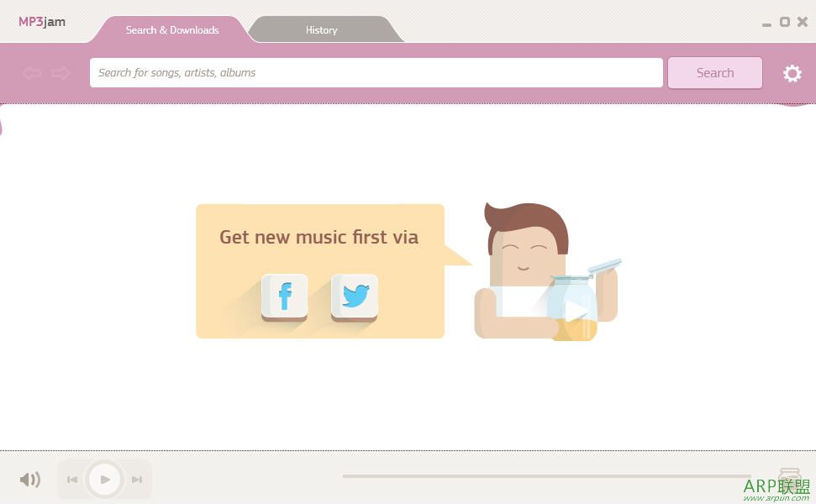Click the Facebook icon in the speech bubble

point(284,297)
